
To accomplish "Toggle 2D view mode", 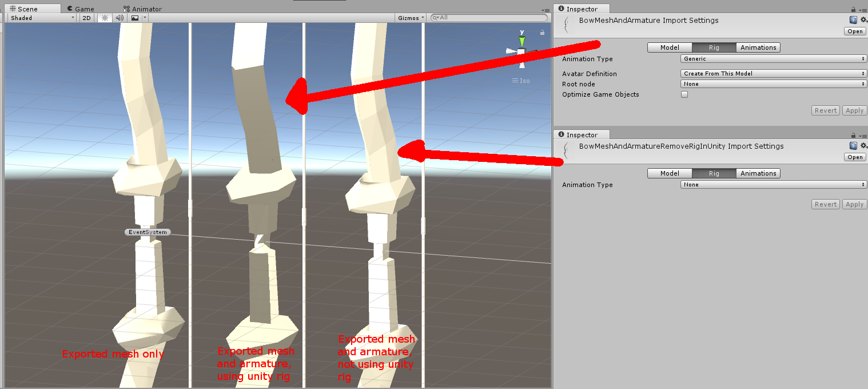I will (x=86, y=18).
